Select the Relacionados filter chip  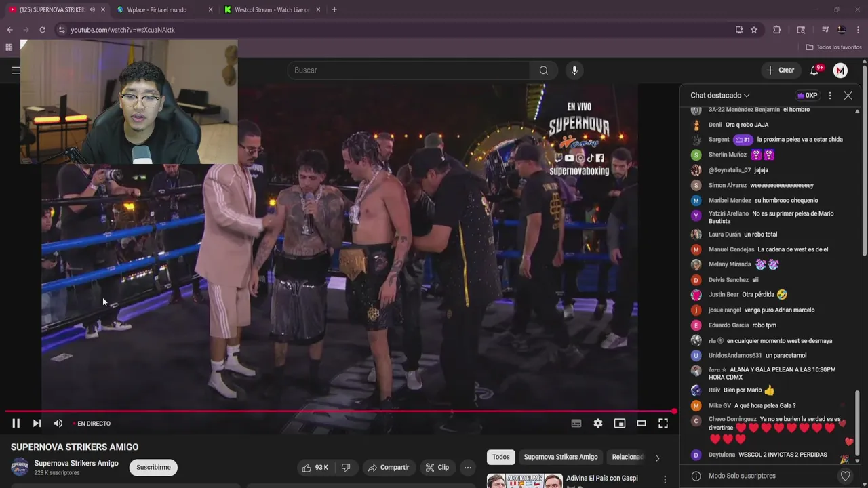[x=627, y=457]
